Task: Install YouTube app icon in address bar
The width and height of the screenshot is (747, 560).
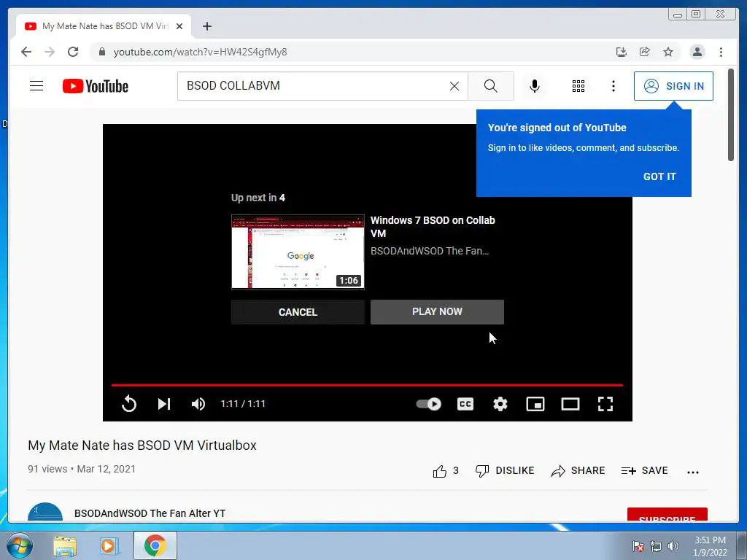Action: [622, 52]
